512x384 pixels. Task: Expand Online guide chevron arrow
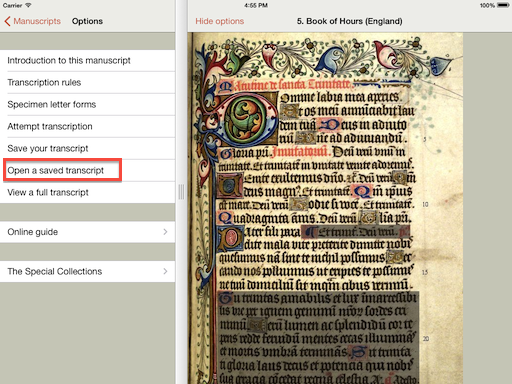pyautogui.click(x=165, y=232)
